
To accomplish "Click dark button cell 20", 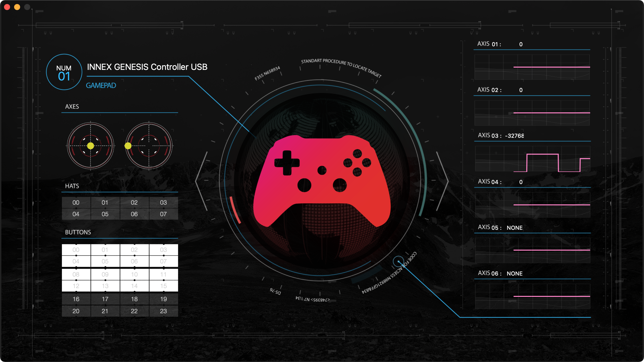I will pyautogui.click(x=76, y=311).
